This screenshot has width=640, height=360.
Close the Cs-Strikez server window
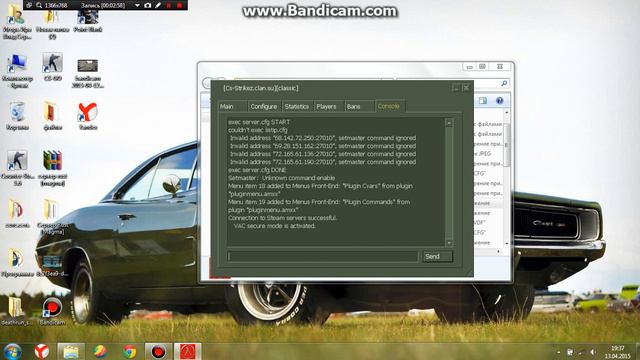coord(466,88)
